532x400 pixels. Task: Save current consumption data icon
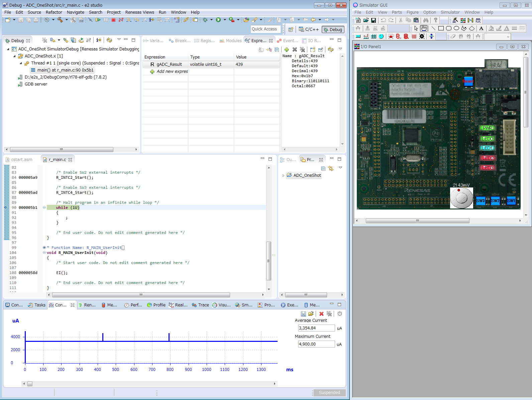pos(303,314)
